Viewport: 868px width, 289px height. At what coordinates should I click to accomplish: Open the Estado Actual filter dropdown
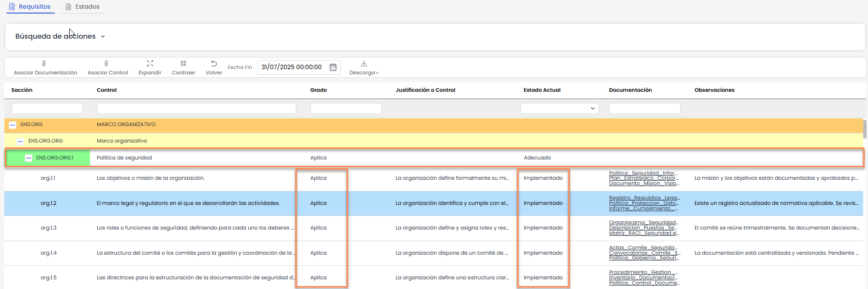pos(559,109)
